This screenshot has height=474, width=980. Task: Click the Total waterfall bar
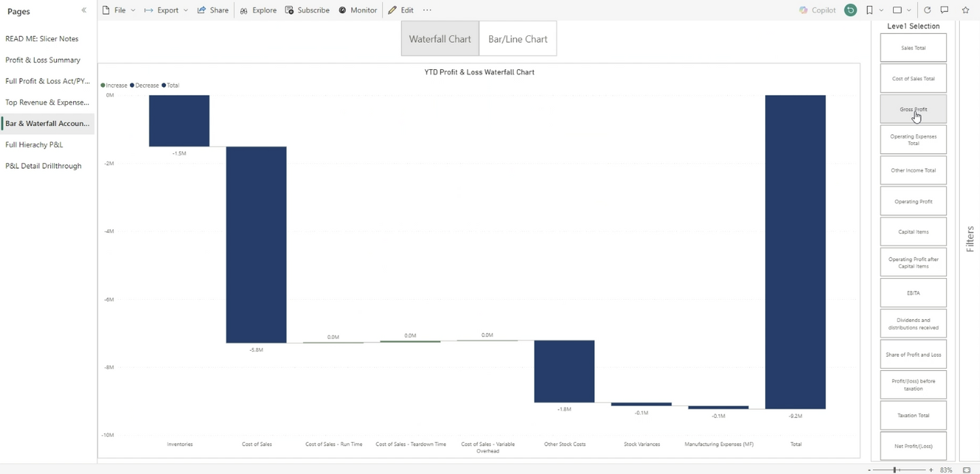click(796, 252)
